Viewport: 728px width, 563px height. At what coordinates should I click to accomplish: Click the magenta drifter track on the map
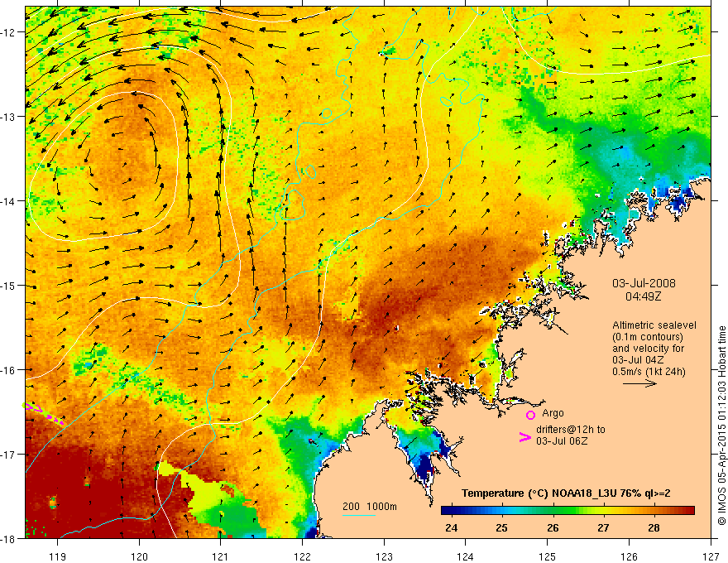coord(43,413)
